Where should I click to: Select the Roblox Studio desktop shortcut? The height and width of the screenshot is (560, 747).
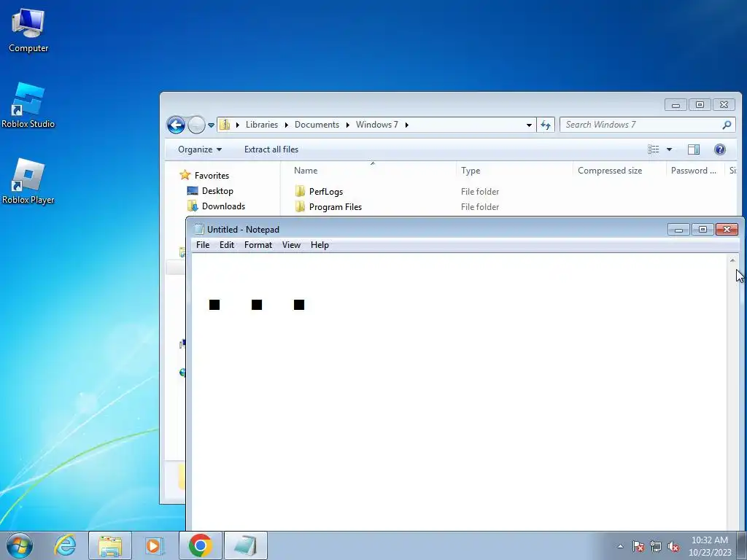28,105
